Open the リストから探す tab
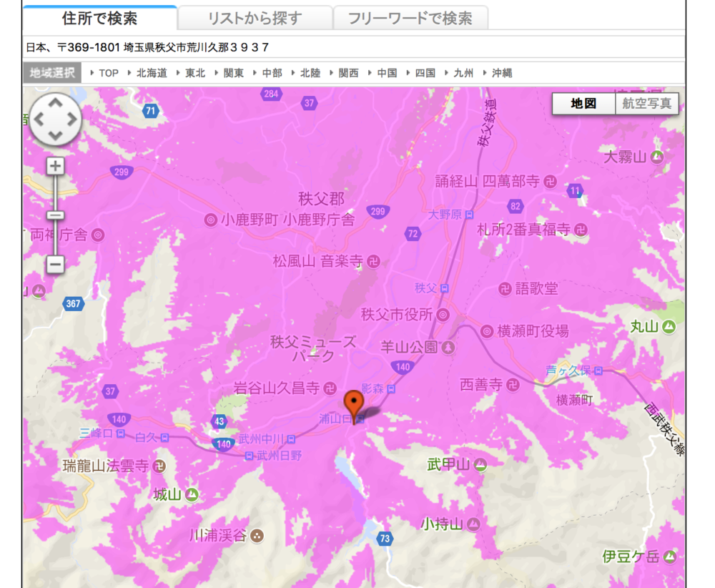 click(x=255, y=19)
